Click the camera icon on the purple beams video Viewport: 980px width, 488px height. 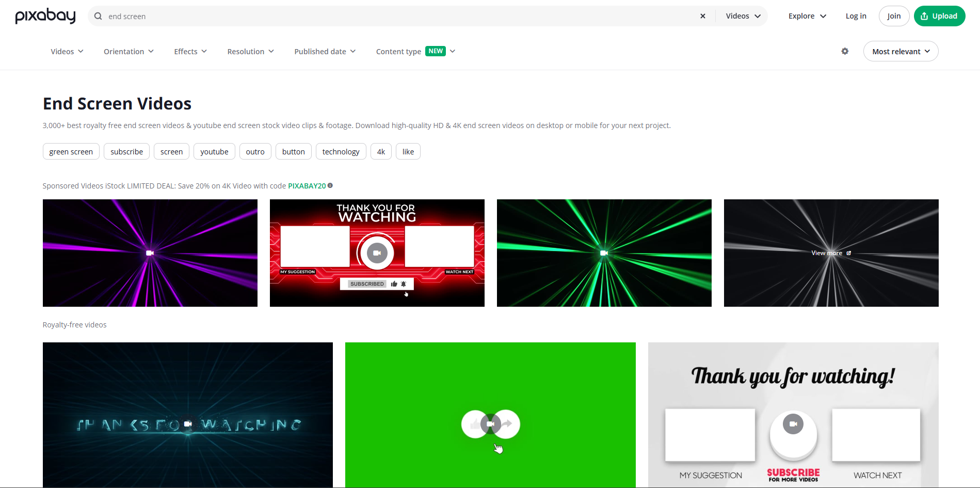point(150,253)
